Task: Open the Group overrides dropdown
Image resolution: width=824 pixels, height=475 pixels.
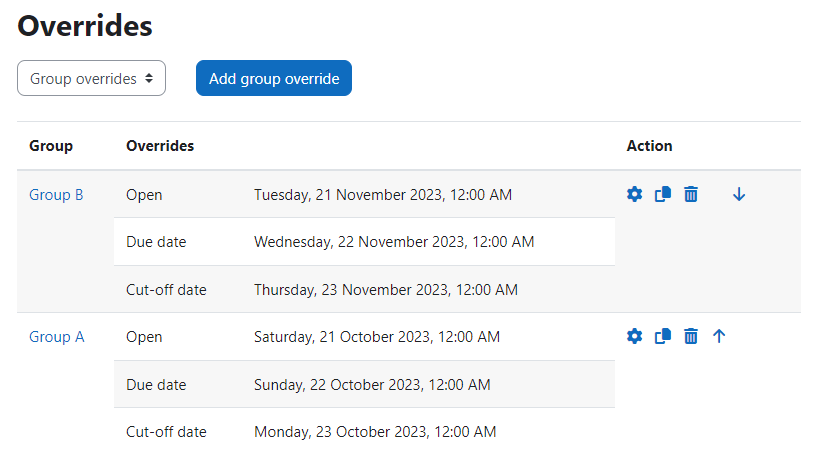Action: pos(91,78)
